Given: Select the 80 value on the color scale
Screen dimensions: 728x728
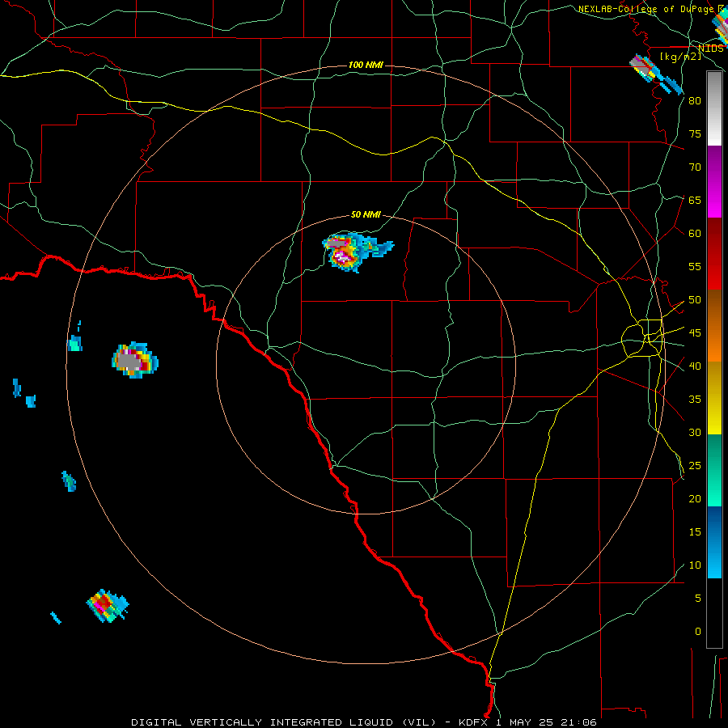Looking at the screenshot, I should pyautogui.click(x=695, y=101).
